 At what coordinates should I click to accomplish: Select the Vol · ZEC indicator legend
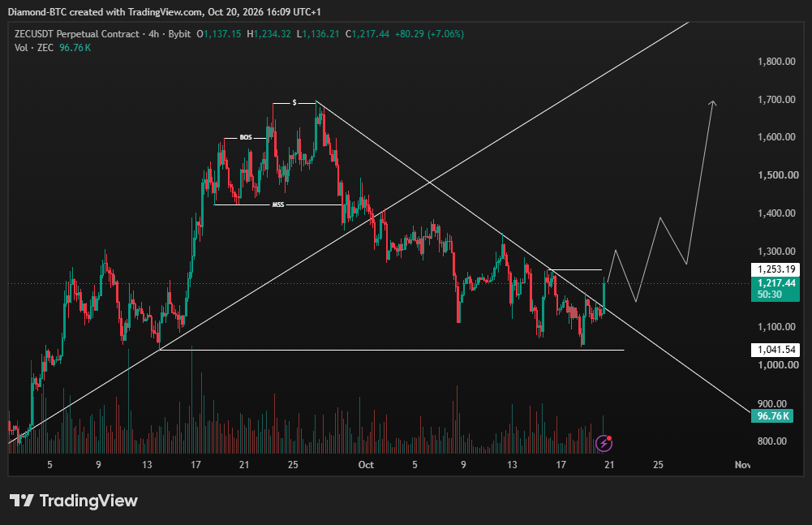[x=34, y=48]
